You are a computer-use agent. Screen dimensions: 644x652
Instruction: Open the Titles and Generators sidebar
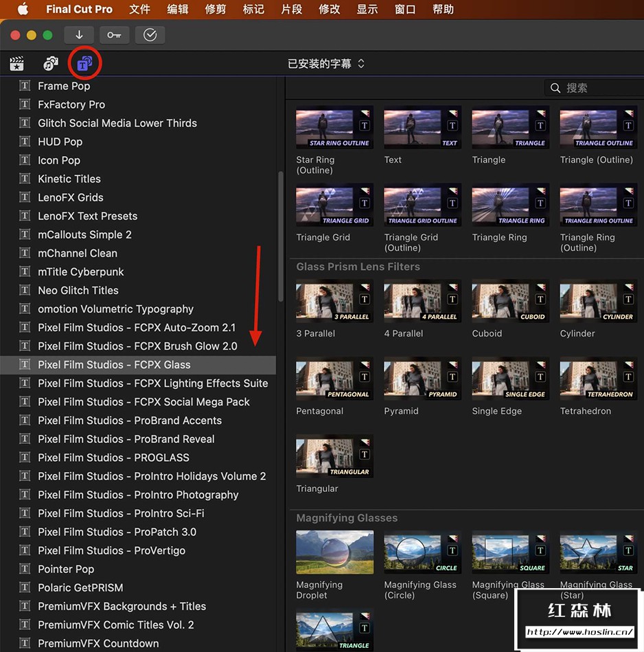84,64
